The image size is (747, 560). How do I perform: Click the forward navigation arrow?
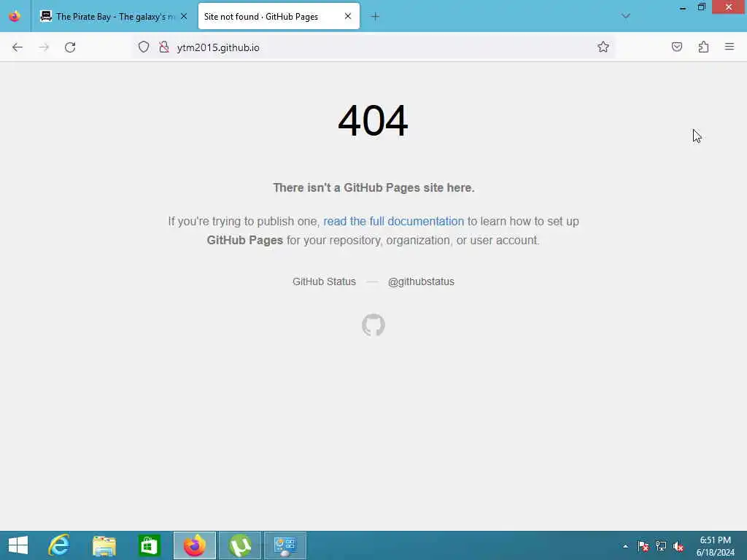(x=44, y=47)
